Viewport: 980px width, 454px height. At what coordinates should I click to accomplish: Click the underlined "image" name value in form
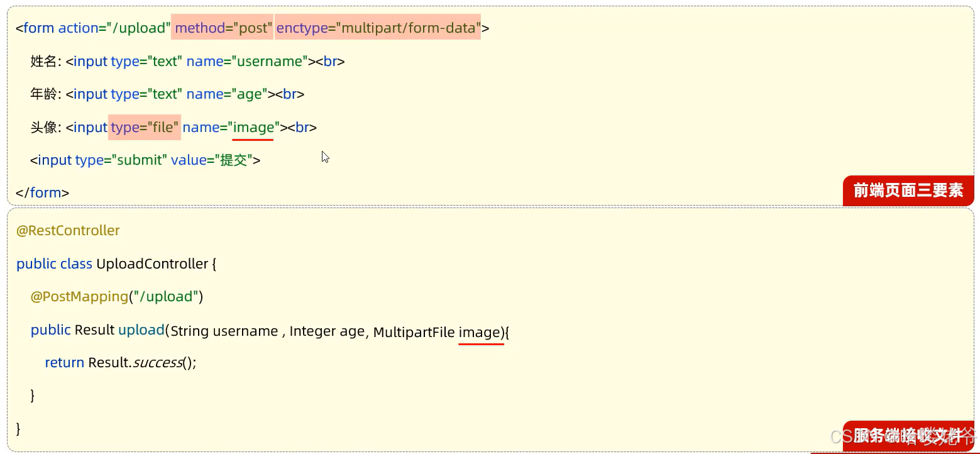click(254, 128)
